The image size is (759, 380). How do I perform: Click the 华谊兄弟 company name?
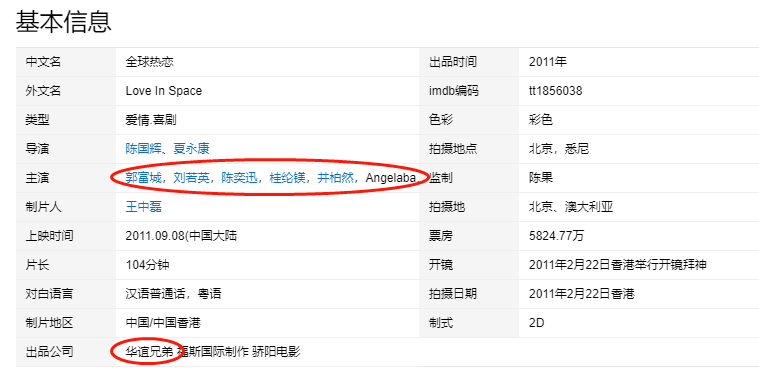[x=149, y=352]
